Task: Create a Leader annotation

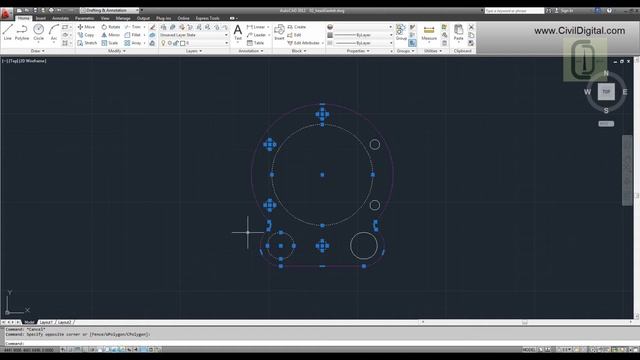Action: pos(256,35)
